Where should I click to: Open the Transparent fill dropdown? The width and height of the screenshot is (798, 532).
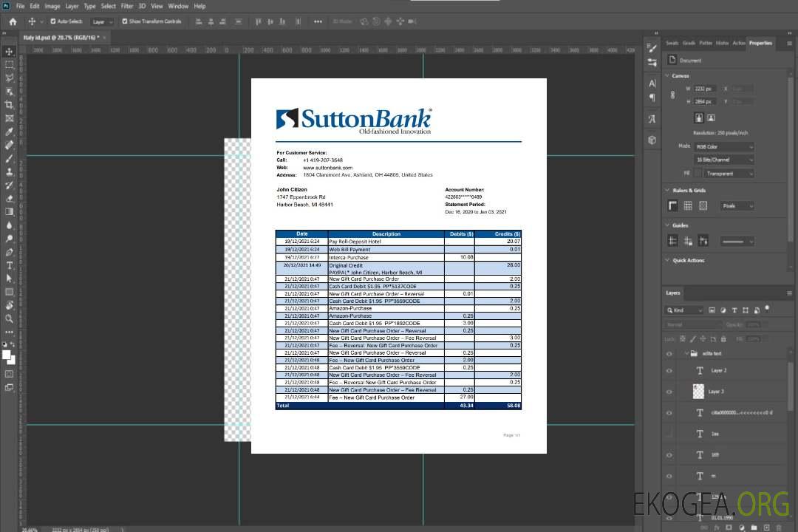click(729, 174)
